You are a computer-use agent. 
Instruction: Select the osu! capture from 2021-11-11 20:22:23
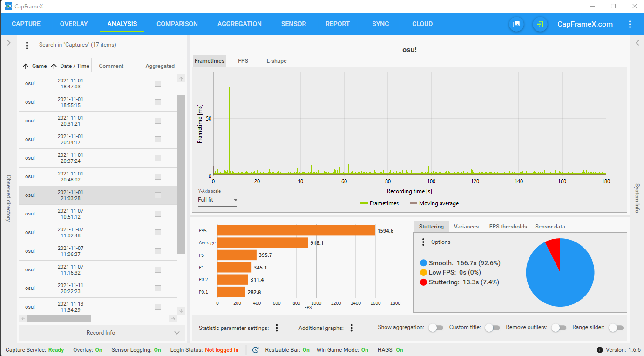pos(98,288)
